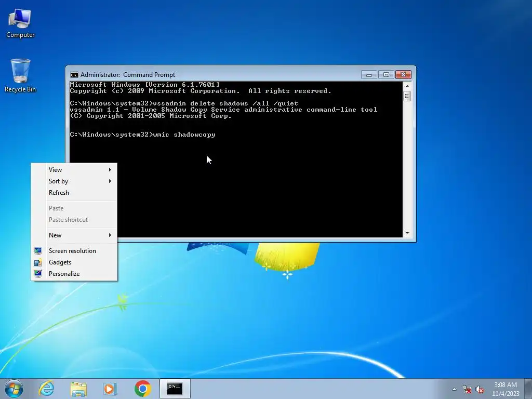This screenshot has width=532, height=399.
Task: Click the Command Prompt scrollbar down arrow
Action: coord(407,233)
